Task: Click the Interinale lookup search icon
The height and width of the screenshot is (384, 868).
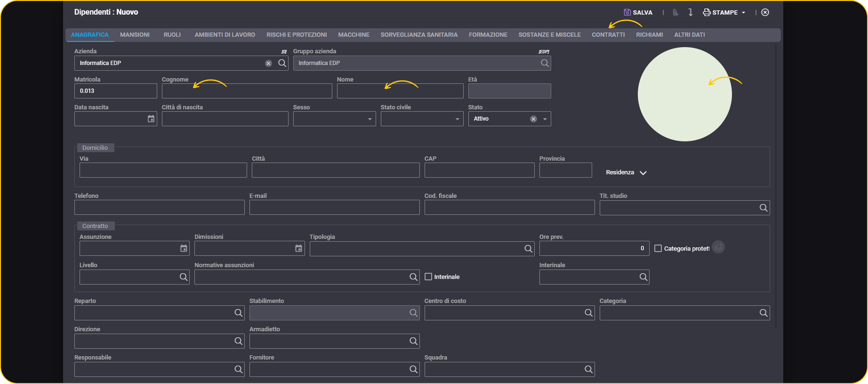Action: pos(643,277)
